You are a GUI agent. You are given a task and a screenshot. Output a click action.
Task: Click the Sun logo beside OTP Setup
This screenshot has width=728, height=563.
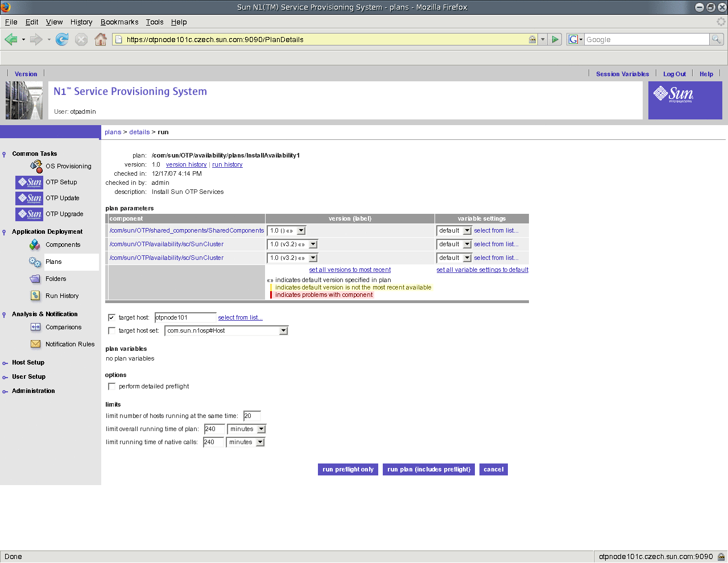click(30, 182)
